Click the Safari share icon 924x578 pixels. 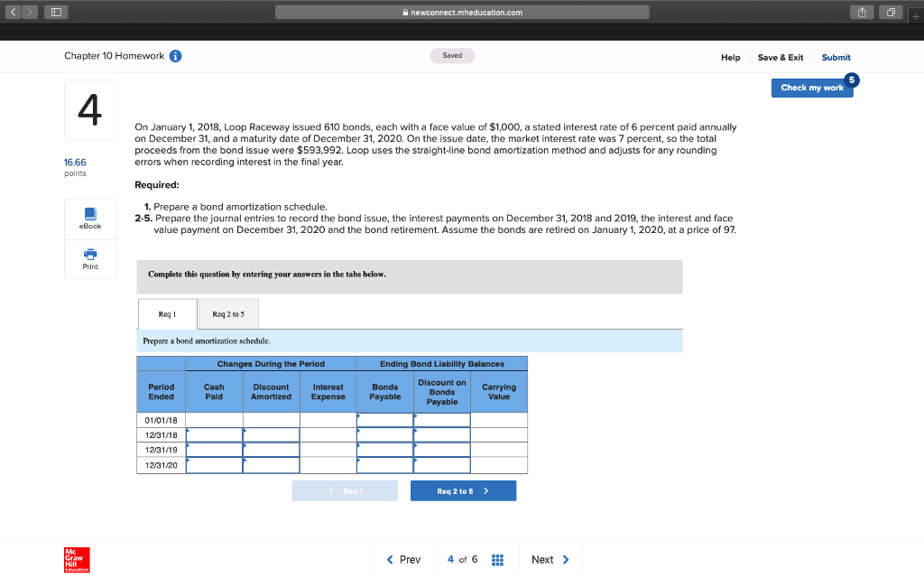862,12
